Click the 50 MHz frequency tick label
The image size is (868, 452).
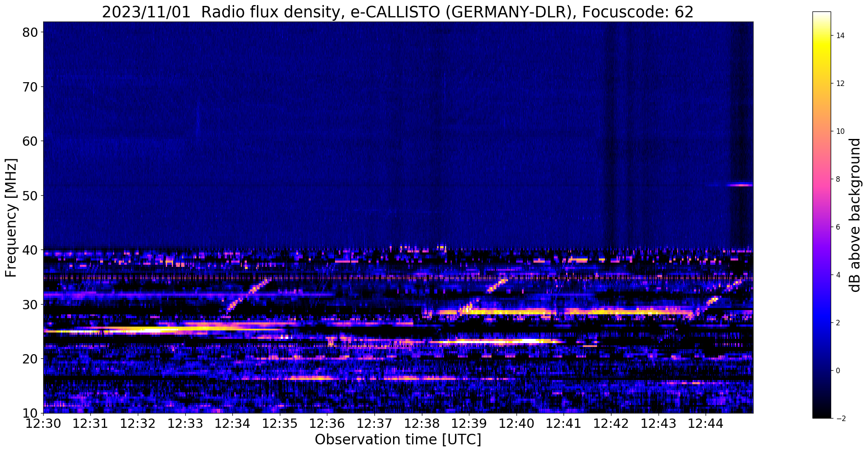tap(30, 196)
